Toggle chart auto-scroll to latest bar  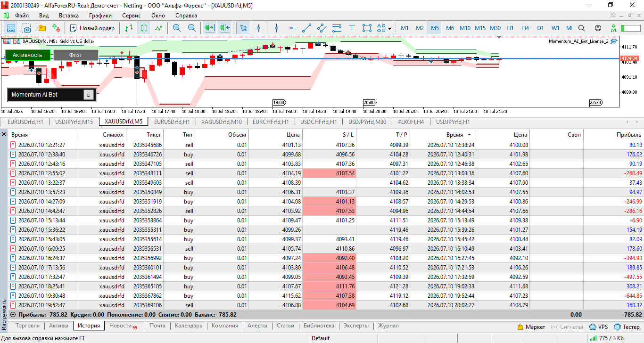coord(209,28)
